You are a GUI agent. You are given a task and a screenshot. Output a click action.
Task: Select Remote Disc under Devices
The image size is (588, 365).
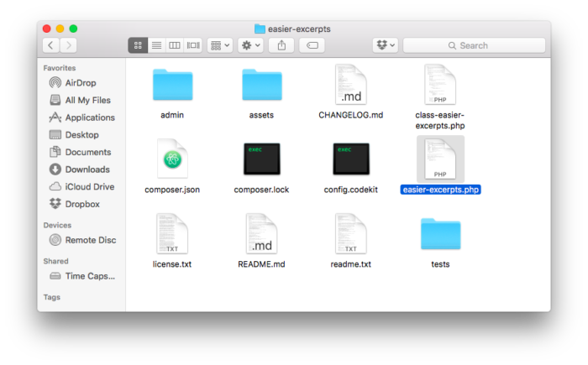[83, 240]
